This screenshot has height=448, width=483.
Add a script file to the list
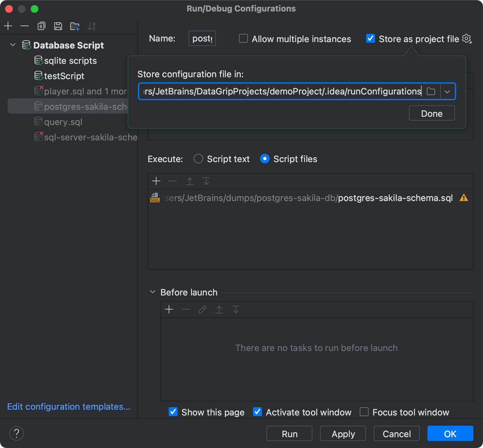(x=156, y=181)
